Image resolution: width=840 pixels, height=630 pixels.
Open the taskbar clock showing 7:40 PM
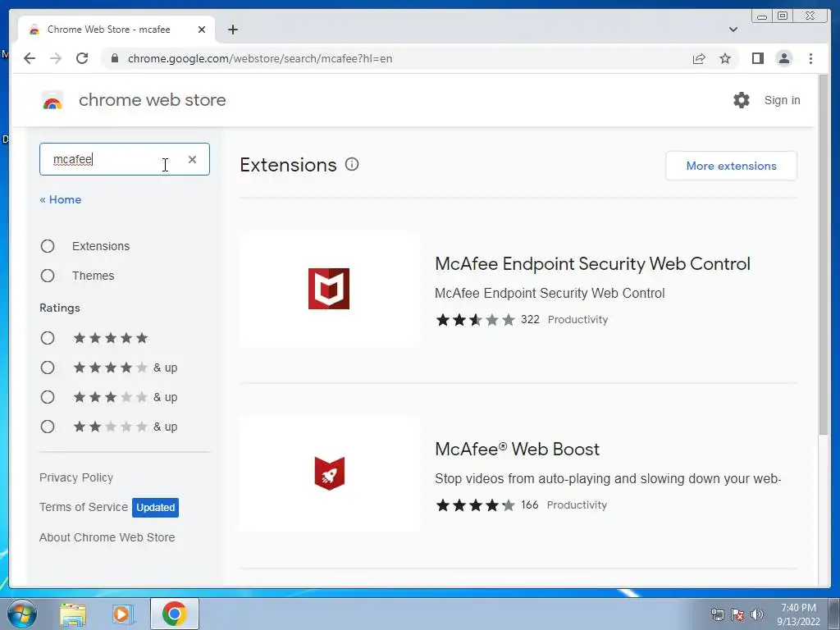[798, 614]
